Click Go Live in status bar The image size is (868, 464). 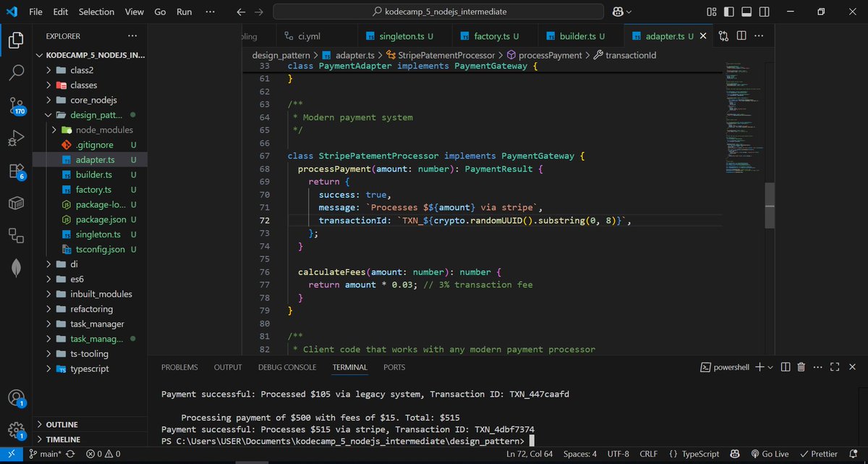[770, 454]
